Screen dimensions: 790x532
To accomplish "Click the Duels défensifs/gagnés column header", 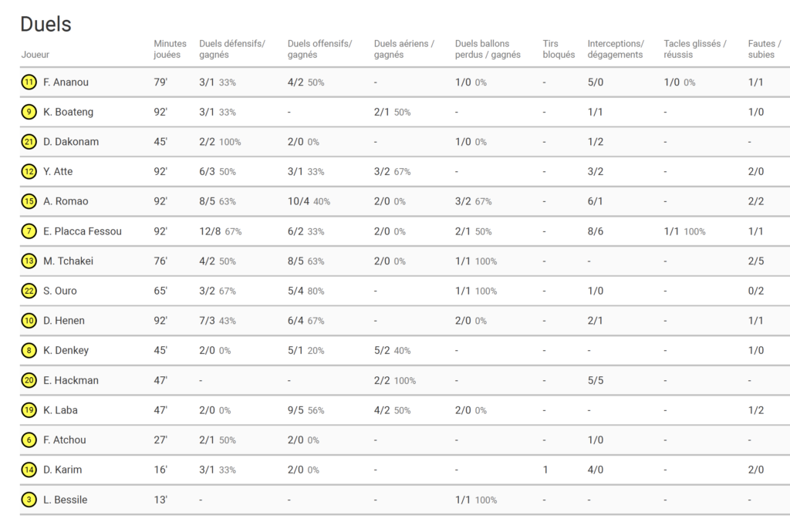I will coord(232,49).
